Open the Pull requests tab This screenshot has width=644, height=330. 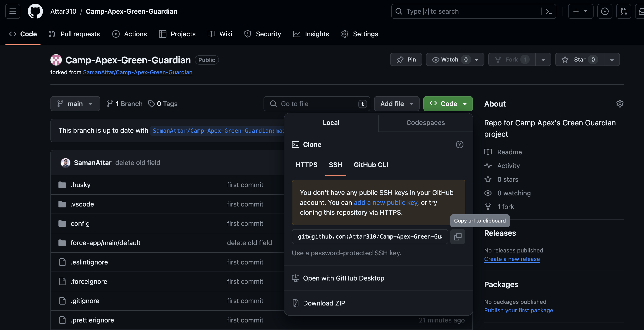[x=74, y=34]
